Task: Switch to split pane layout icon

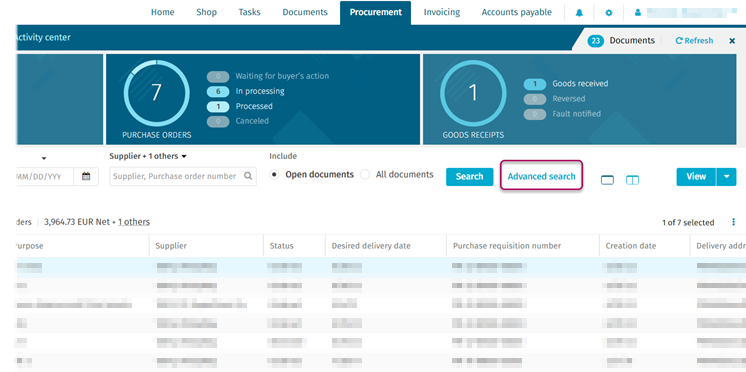Action: (x=632, y=180)
